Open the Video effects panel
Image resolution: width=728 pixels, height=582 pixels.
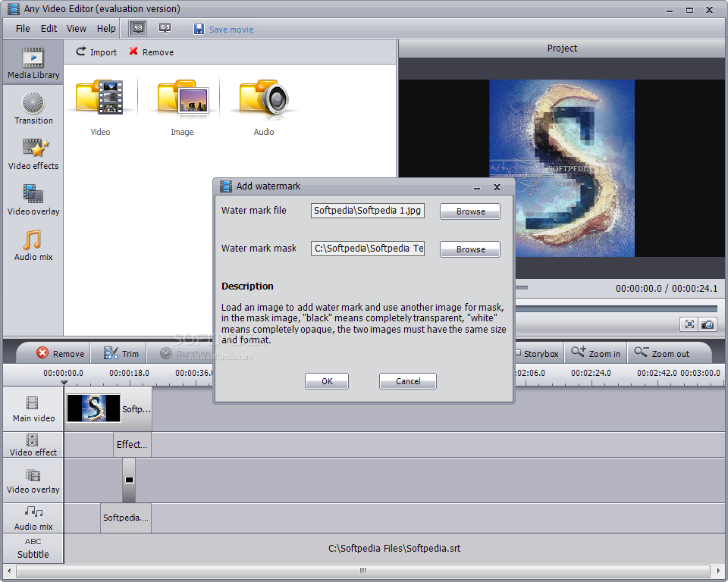pyautogui.click(x=33, y=154)
